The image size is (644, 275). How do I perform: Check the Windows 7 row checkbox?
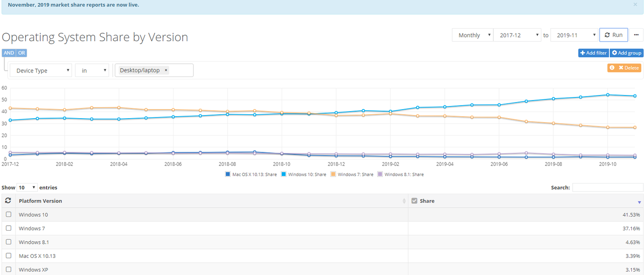[8, 228]
